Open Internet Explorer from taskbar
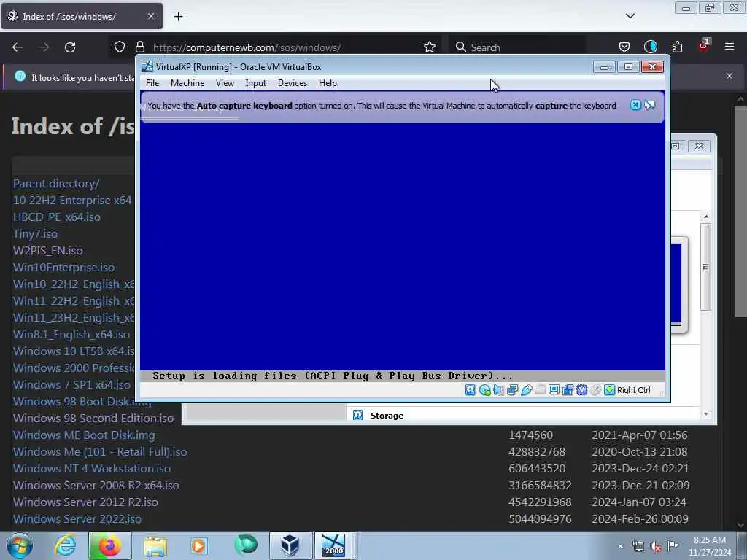747x560 pixels. point(65,545)
